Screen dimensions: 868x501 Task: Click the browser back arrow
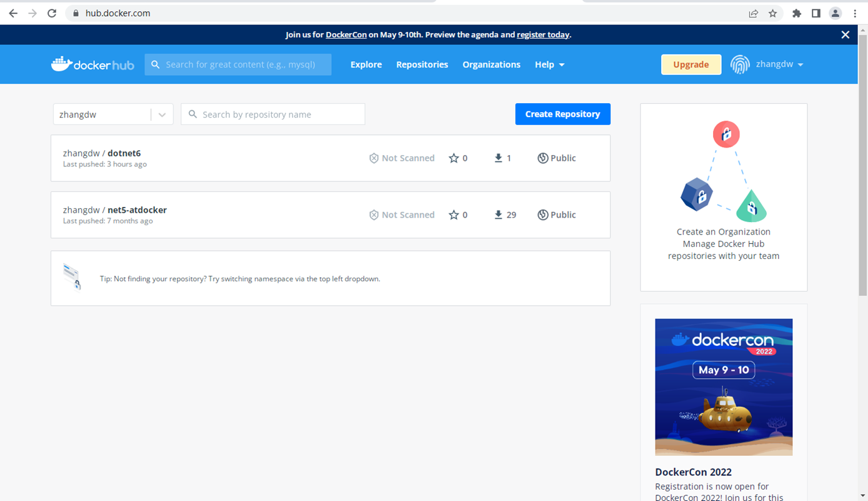(13, 13)
